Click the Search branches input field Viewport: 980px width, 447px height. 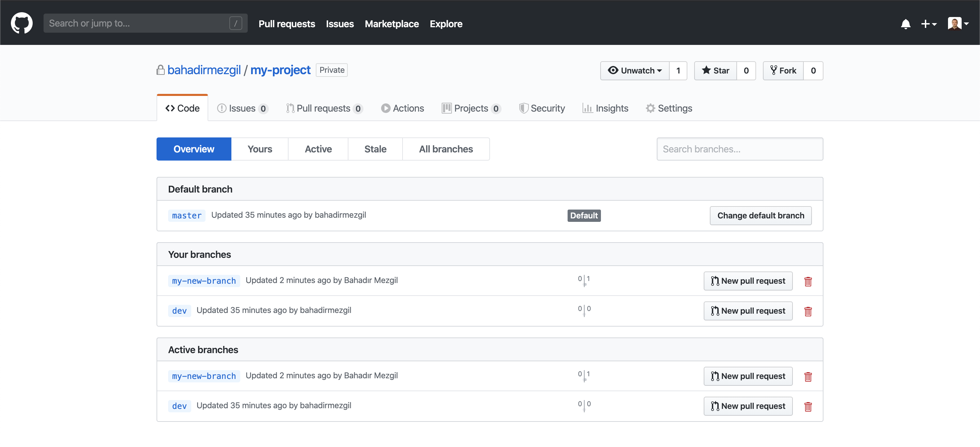tap(739, 149)
